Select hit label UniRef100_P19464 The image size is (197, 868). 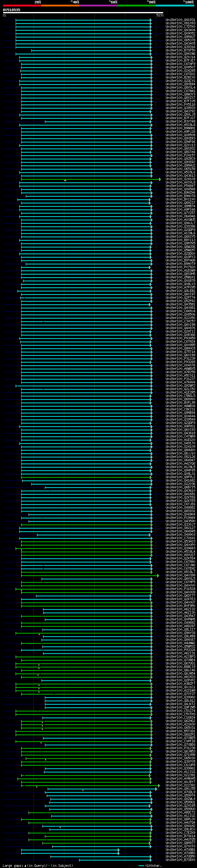point(180,518)
